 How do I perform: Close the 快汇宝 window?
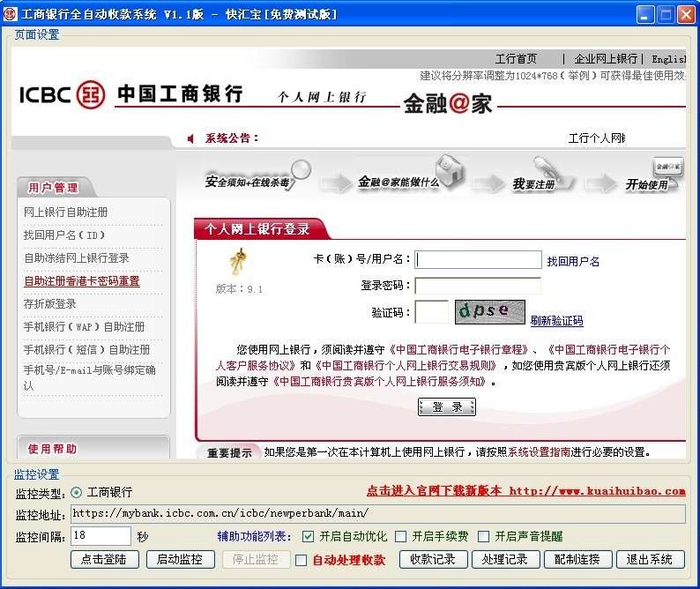click(x=686, y=15)
